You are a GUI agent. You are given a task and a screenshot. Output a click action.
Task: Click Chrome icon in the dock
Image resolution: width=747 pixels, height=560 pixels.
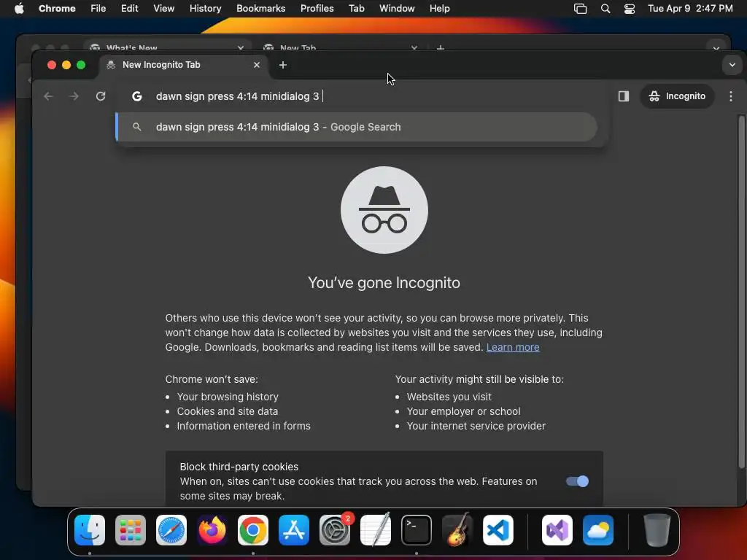click(x=253, y=530)
